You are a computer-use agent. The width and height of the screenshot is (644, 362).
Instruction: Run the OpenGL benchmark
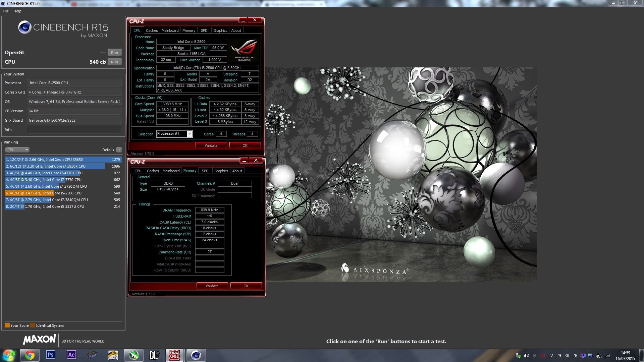click(114, 53)
